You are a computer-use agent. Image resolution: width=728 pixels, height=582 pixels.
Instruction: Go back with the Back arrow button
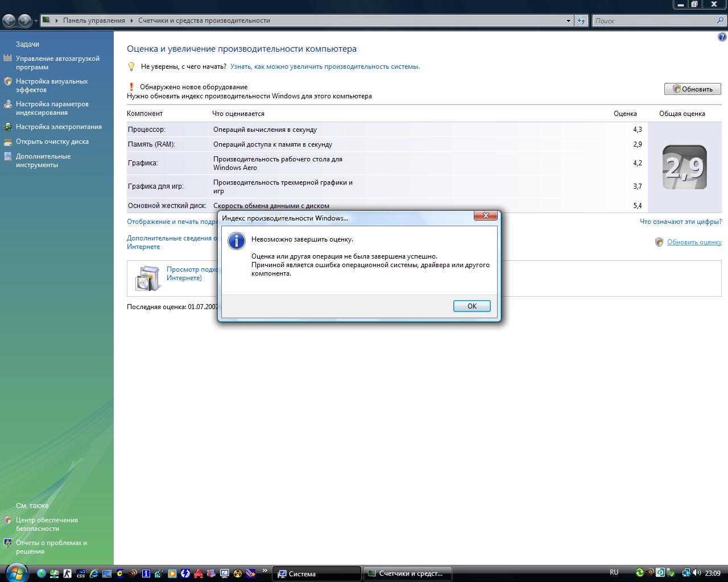pos(9,21)
